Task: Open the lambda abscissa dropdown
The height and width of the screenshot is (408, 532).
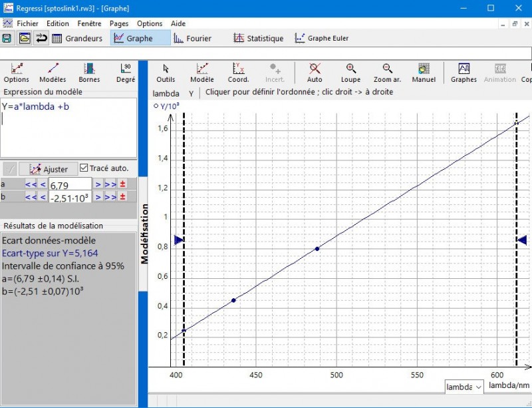Action: coord(464,387)
